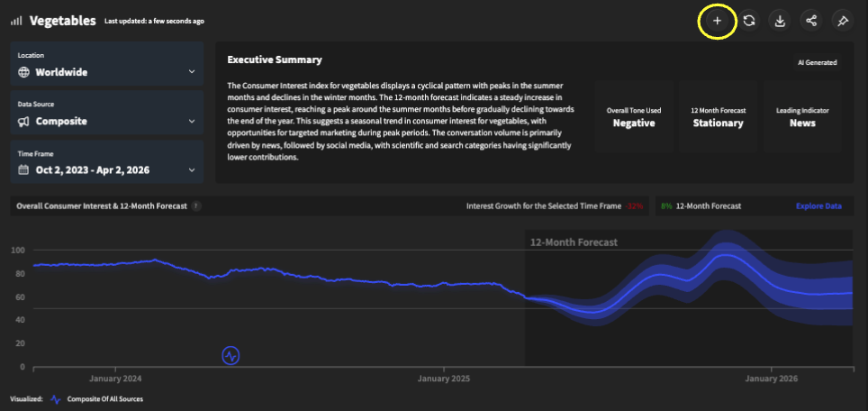Click the Composite Of All Sources legend
Screen dimensions: 868x411
(x=104, y=398)
